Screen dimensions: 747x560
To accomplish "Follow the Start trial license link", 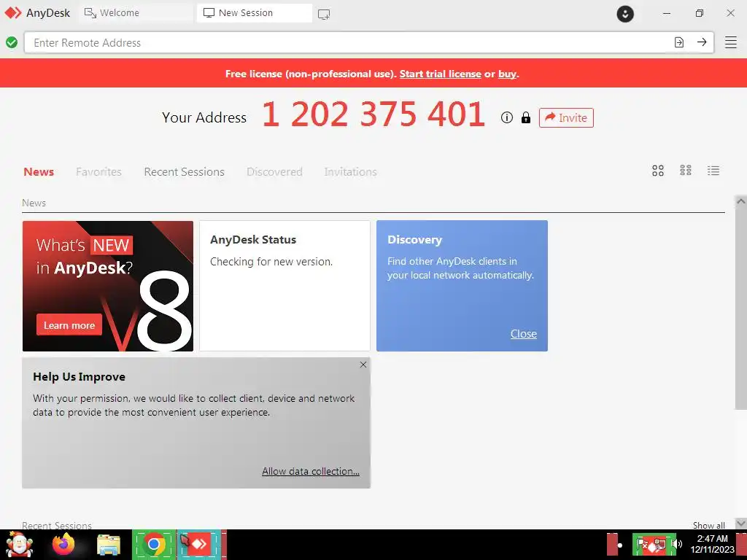I will pos(440,74).
